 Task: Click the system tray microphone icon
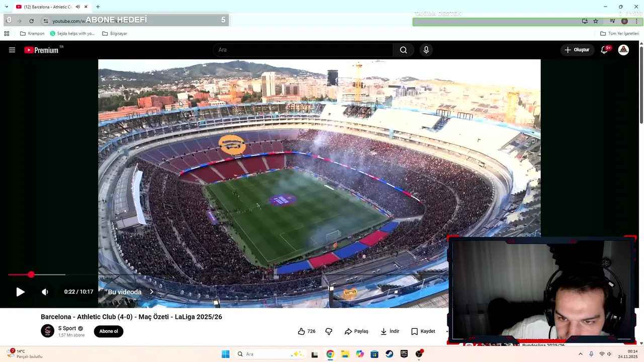pyautogui.click(x=591, y=354)
